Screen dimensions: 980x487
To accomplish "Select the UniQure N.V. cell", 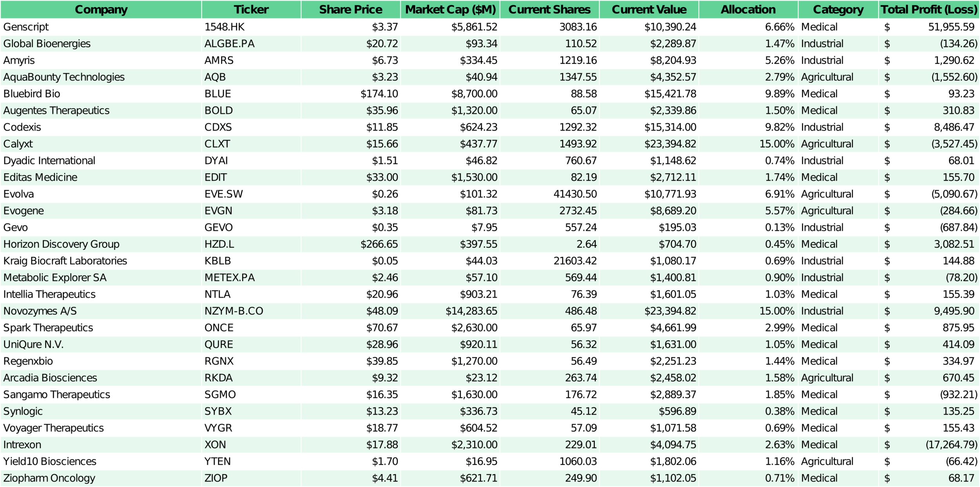I will (x=101, y=345).
